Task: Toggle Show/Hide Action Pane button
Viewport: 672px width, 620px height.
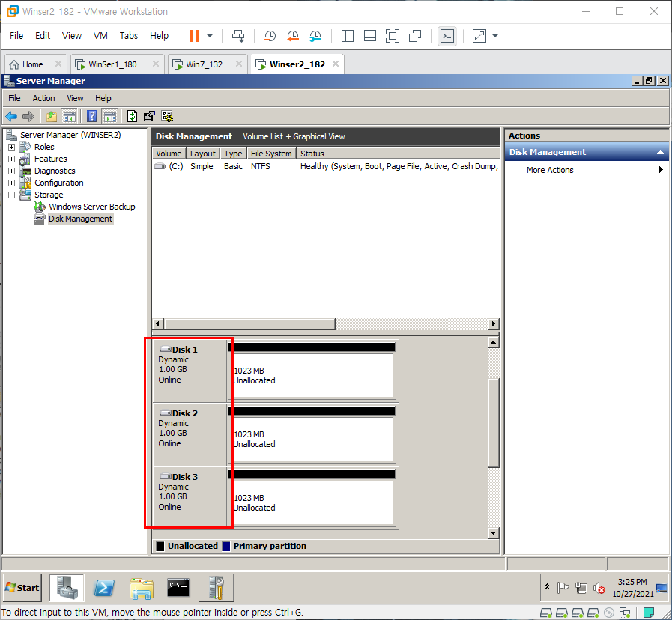Action: coord(110,116)
